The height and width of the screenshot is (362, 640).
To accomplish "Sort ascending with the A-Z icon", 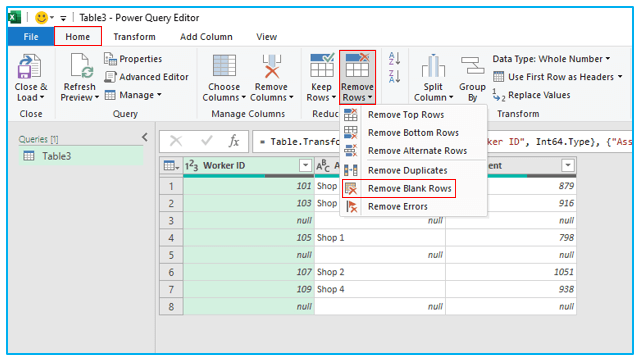I will (x=394, y=59).
